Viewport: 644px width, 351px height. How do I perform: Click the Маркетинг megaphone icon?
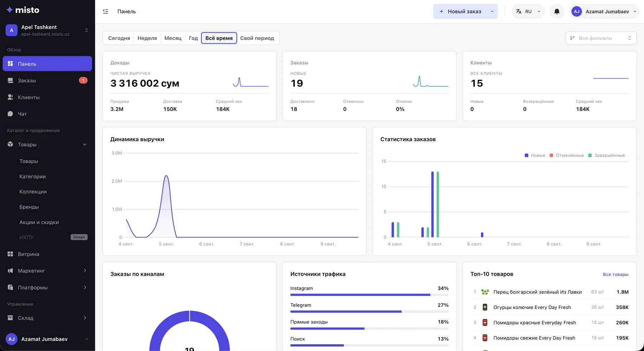(10, 271)
